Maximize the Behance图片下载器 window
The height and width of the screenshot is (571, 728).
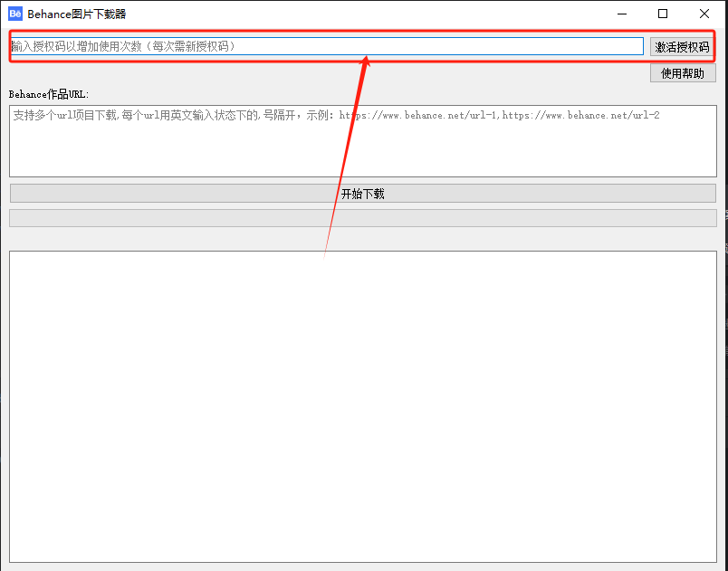point(663,14)
